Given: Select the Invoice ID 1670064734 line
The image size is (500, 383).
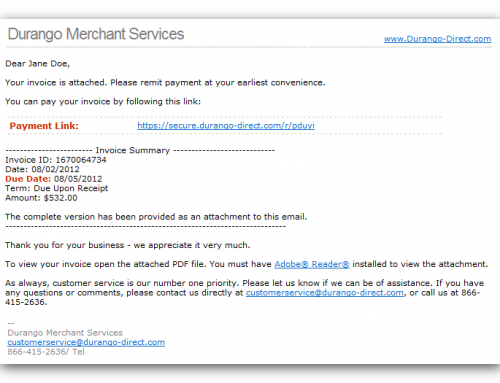Looking at the screenshot, I should (56, 160).
